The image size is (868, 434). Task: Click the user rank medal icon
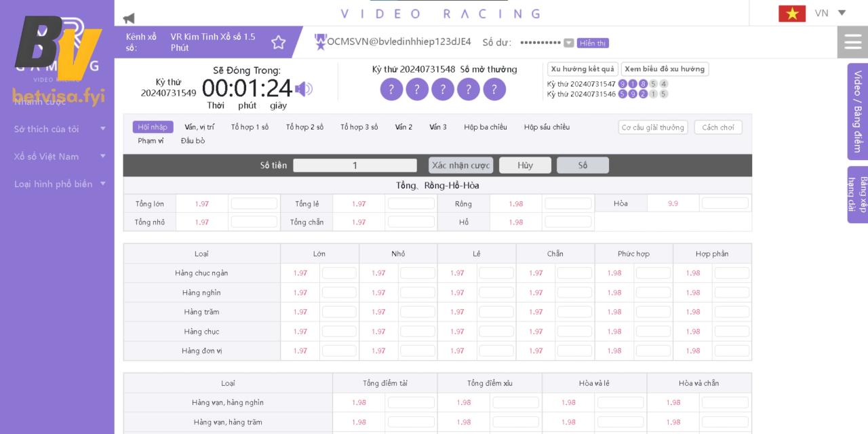(320, 42)
